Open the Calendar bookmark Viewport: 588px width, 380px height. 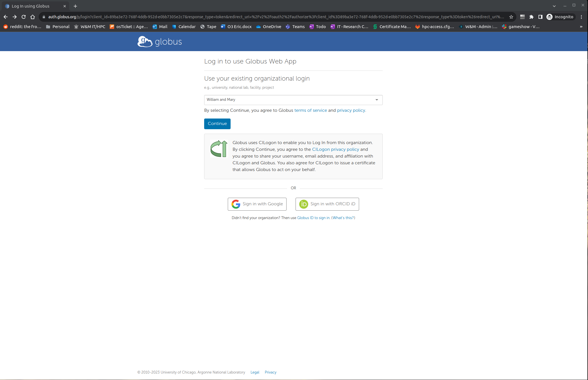184,27
